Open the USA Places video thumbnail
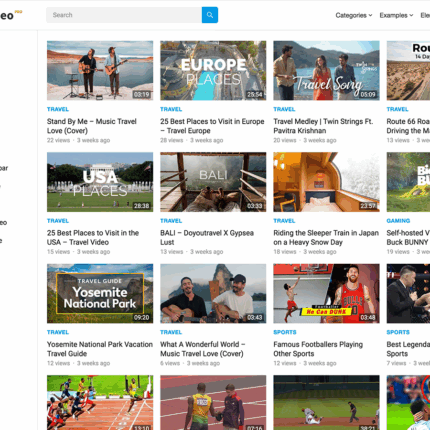430x430 pixels. click(x=100, y=182)
